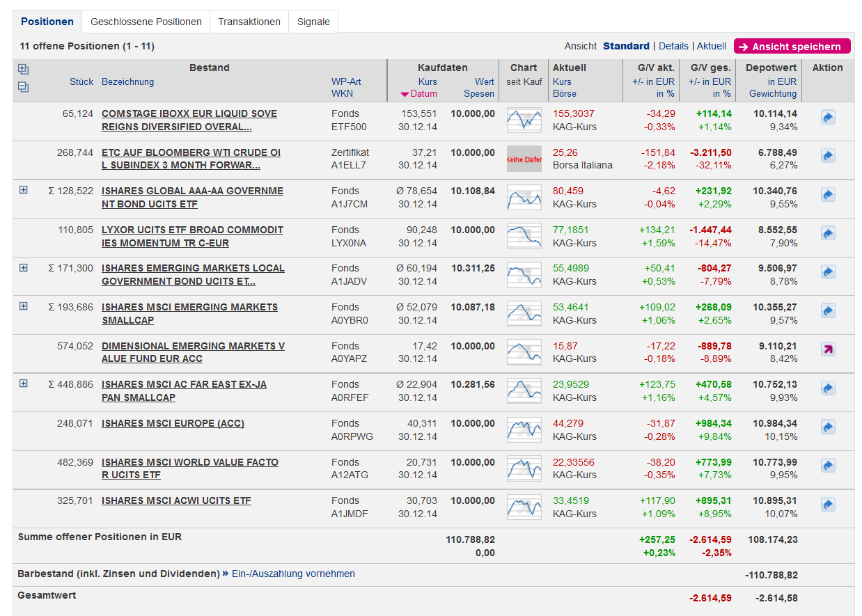Open the Transaktionen tab
862x616 pixels.
249,22
